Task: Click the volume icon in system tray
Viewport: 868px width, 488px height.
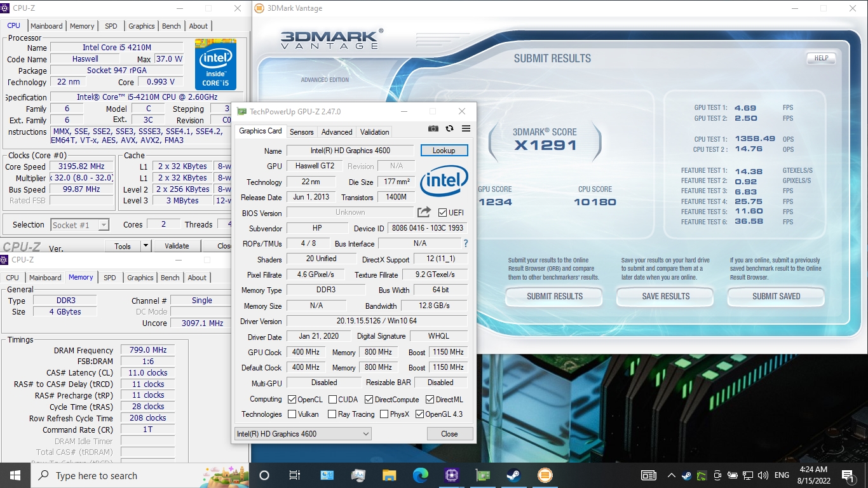Action: [763, 475]
